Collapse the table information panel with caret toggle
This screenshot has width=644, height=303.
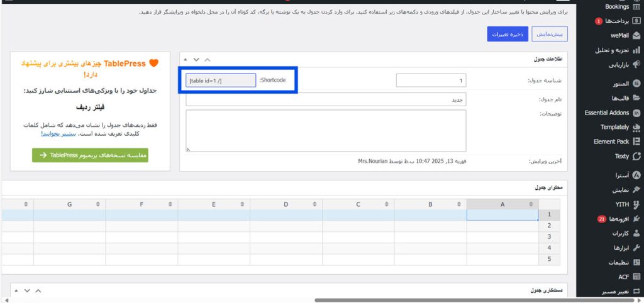186,59
